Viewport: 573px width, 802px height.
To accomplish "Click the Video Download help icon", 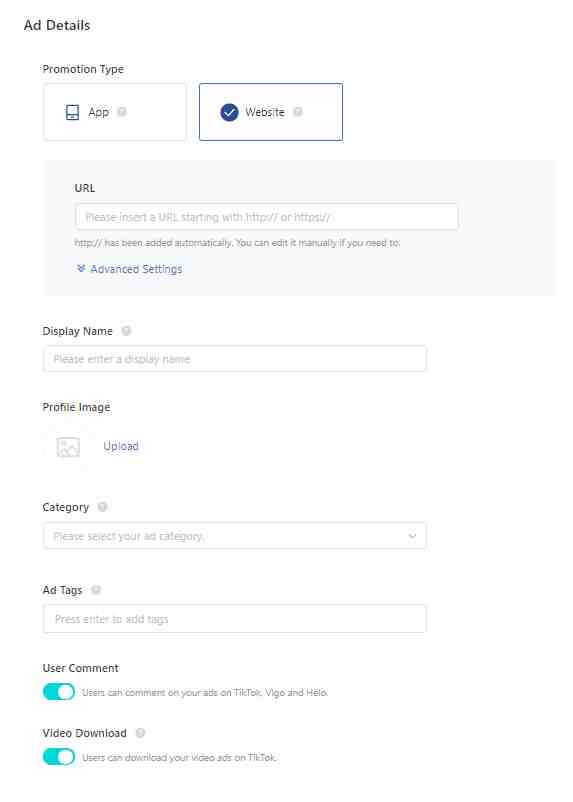I will pyautogui.click(x=140, y=733).
